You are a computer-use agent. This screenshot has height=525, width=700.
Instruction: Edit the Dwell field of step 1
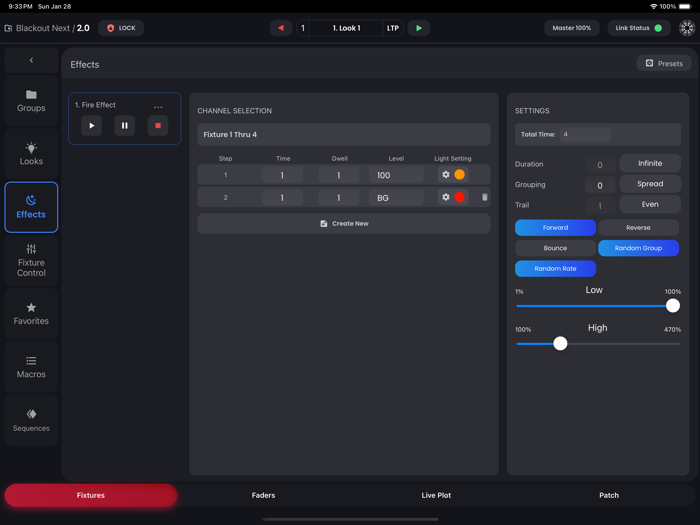coord(338,175)
